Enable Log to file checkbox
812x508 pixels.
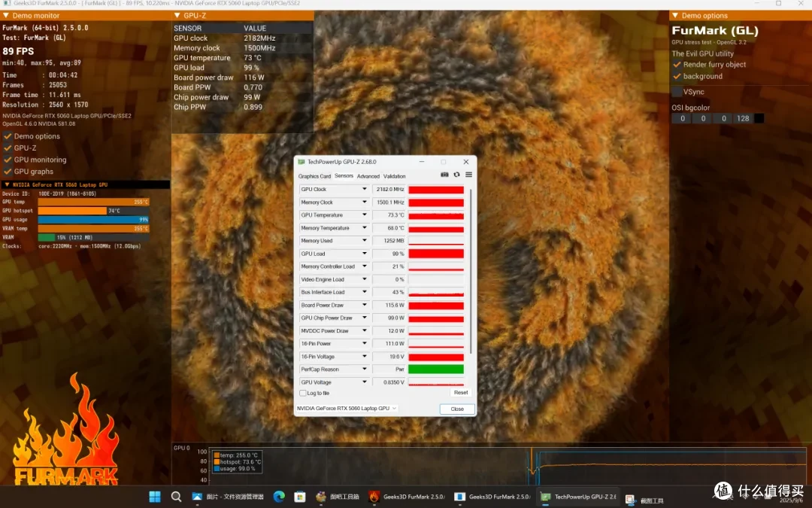(303, 393)
